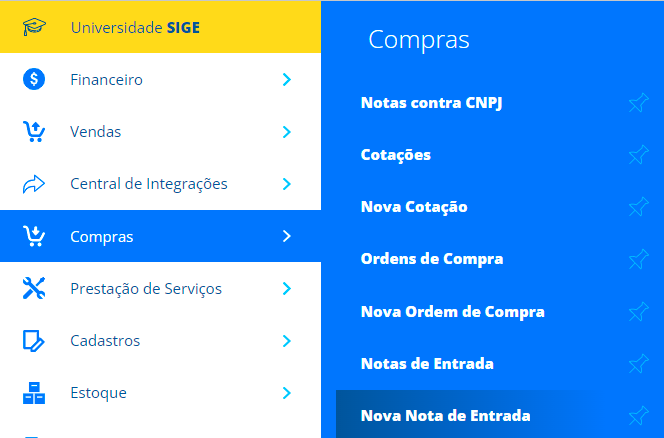
Task: Pin Nova Ordem de Compra entry
Action: 639,311
